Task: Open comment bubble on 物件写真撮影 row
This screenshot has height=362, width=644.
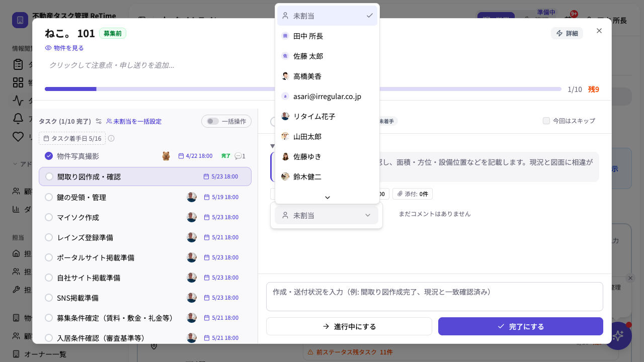Action: click(240, 156)
